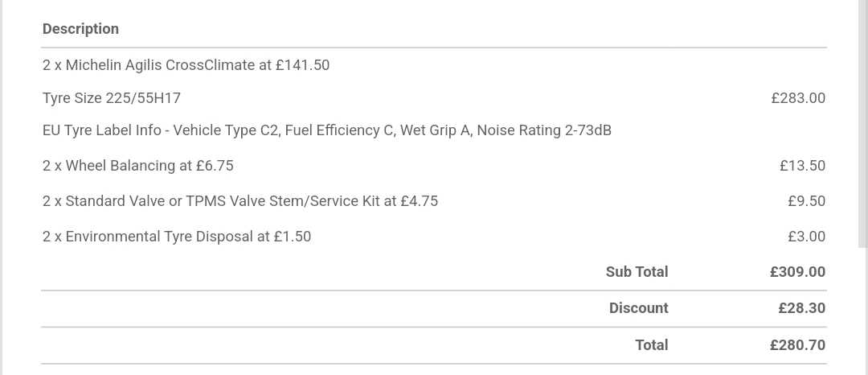
Task: Click the £280.70 total value
Action: [x=797, y=345]
